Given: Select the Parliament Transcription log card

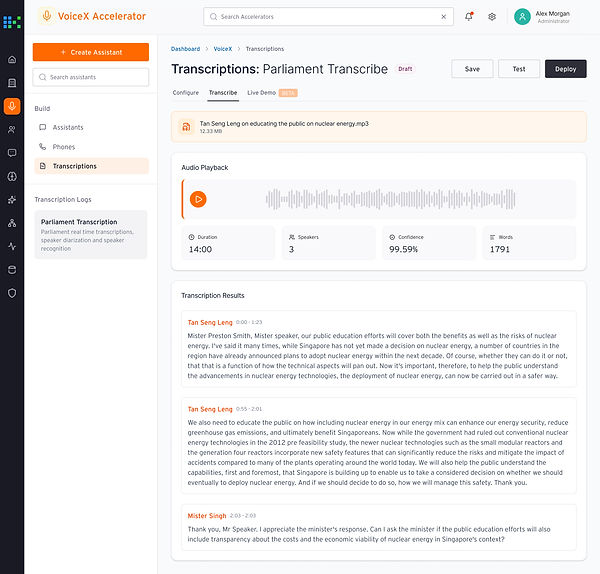Looking at the screenshot, I should point(91,235).
